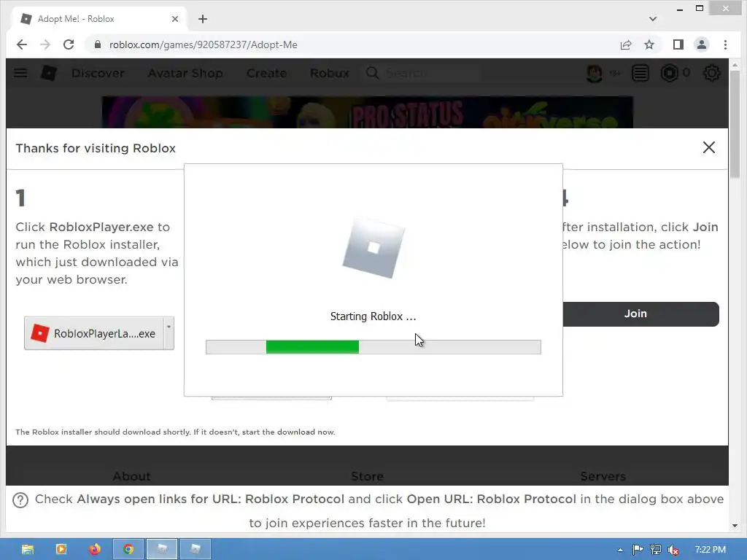Click the URL address bar
This screenshot has height=560, width=747.
[x=352, y=44]
